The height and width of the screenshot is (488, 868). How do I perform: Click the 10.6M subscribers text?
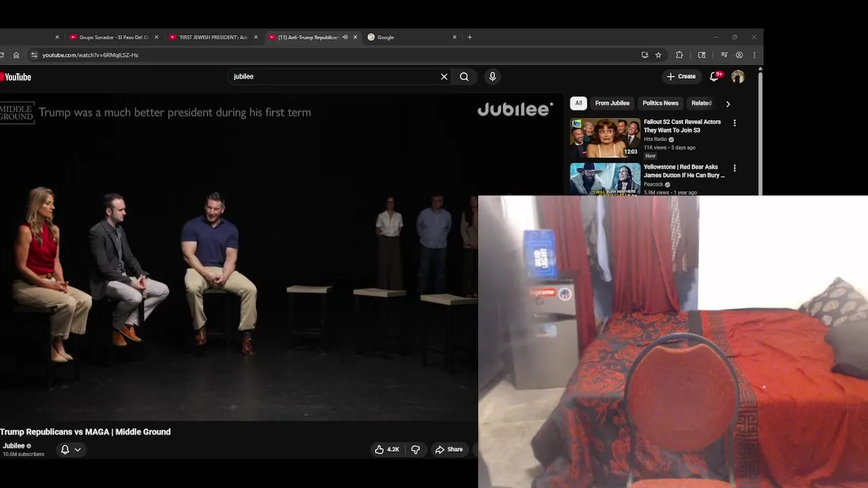coord(24,454)
